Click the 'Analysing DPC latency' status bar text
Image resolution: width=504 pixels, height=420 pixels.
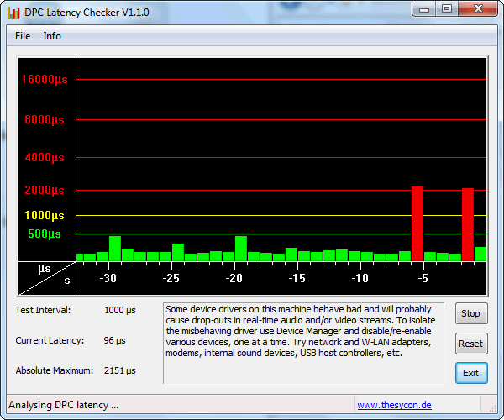[x=64, y=405]
